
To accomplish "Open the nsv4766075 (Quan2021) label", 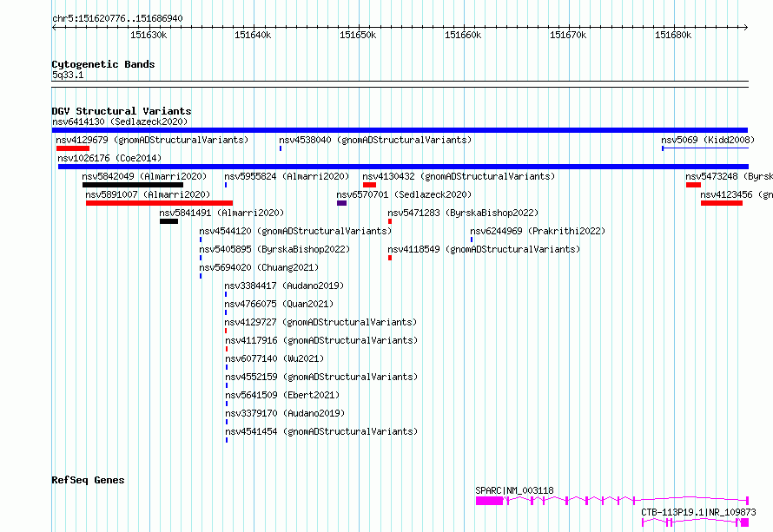I will [279, 304].
